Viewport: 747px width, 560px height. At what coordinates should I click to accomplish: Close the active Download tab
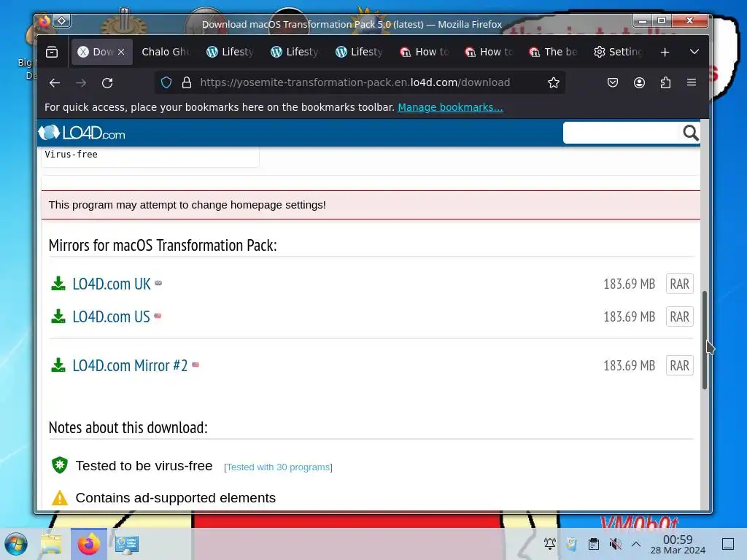121,52
